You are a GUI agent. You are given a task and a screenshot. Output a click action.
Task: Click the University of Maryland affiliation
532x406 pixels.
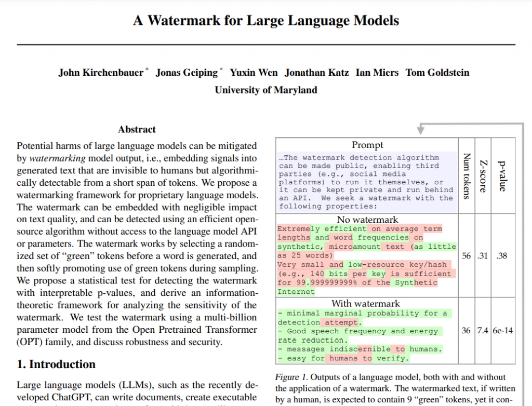coord(266,90)
